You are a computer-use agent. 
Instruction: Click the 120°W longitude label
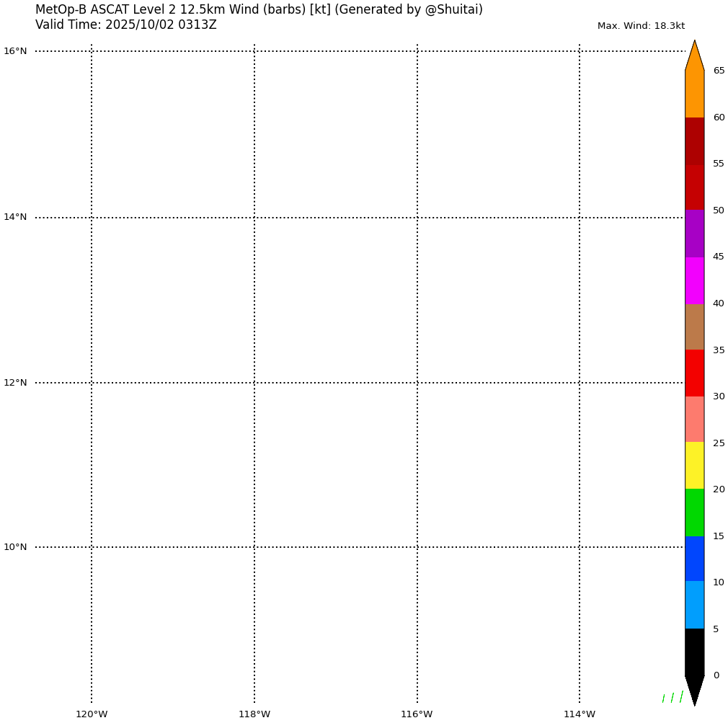92,714
